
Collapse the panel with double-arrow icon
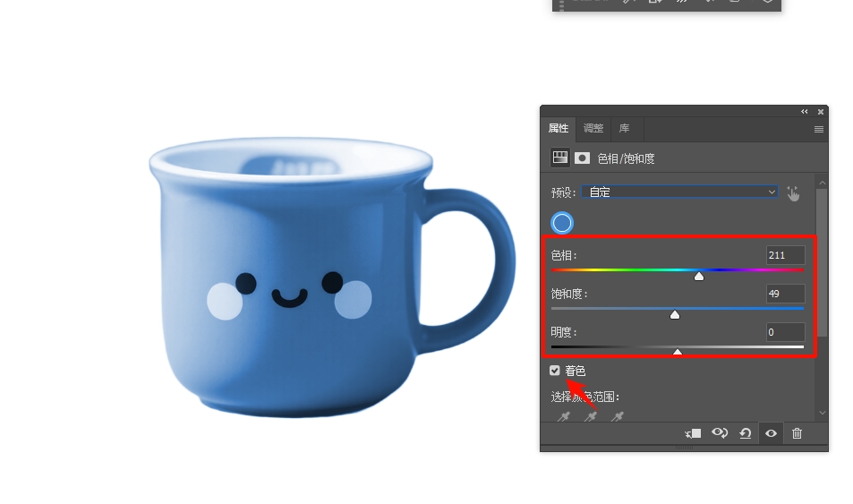click(805, 112)
